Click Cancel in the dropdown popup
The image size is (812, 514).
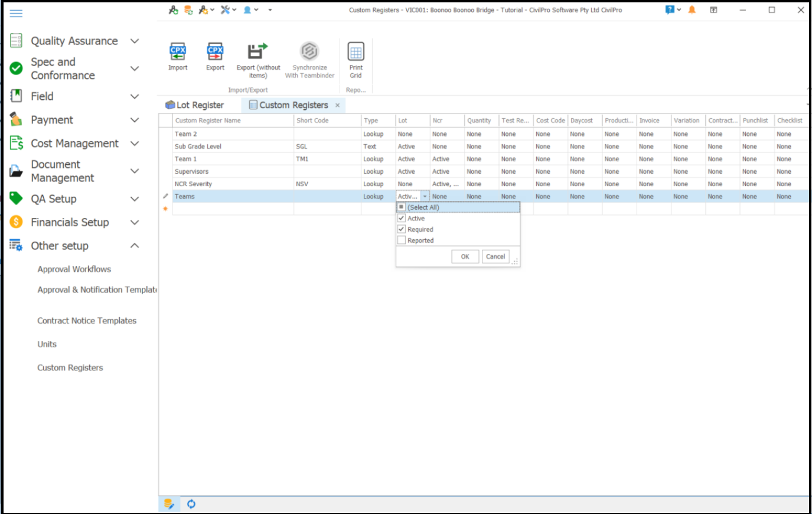495,256
